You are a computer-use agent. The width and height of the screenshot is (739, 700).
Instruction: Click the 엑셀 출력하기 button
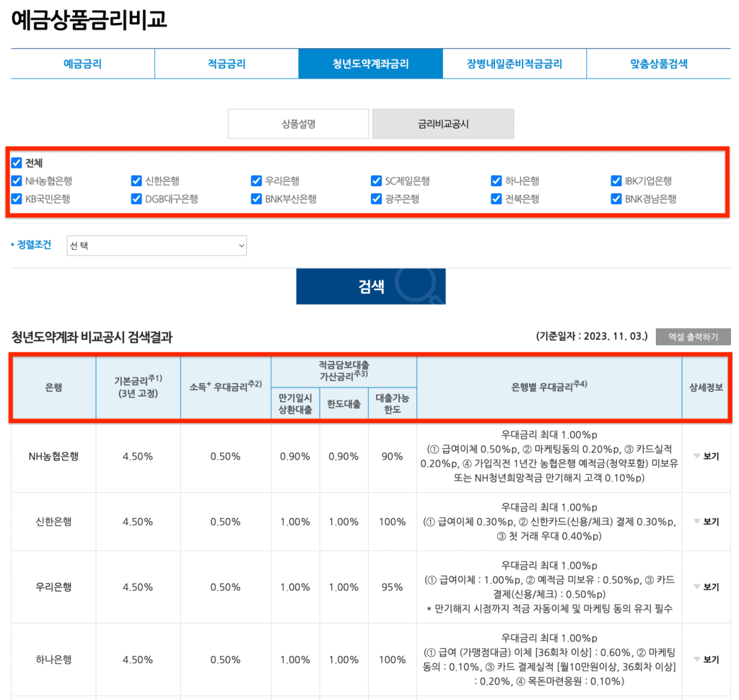(x=693, y=336)
